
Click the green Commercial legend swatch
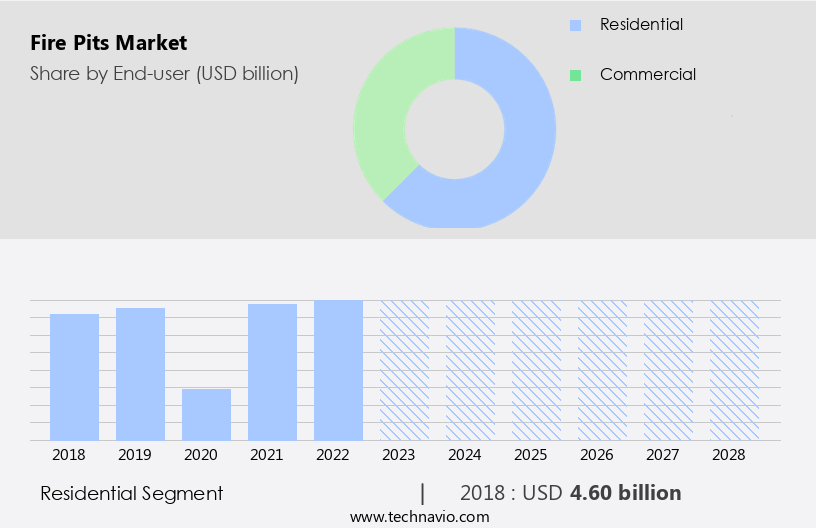coord(574,75)
